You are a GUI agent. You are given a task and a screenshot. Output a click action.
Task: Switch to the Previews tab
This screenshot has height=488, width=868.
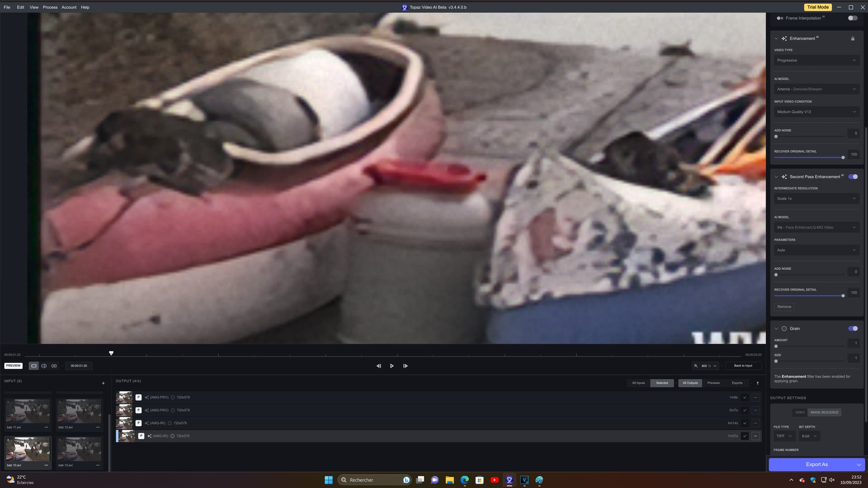pos(713,383)
